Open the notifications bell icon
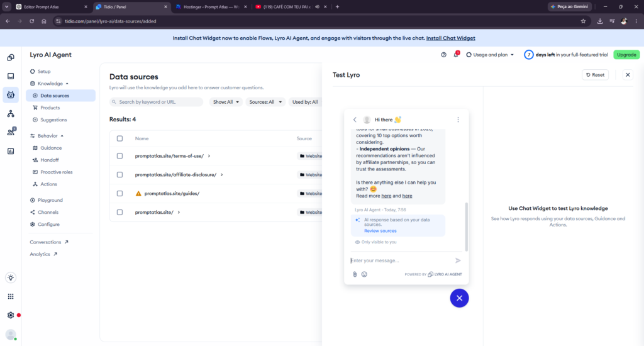 pyautogui.click(x=456, y=55)
